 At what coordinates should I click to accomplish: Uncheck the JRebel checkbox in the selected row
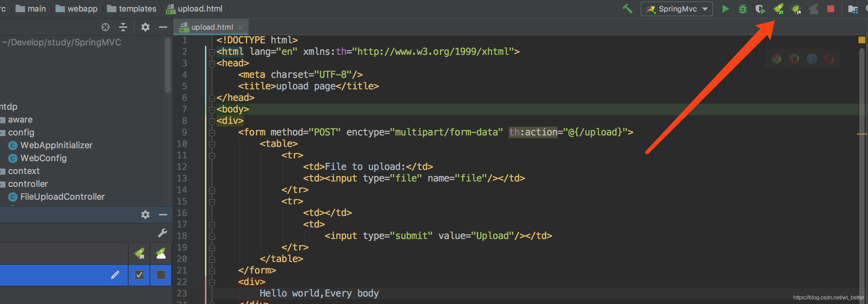(139, 275)
